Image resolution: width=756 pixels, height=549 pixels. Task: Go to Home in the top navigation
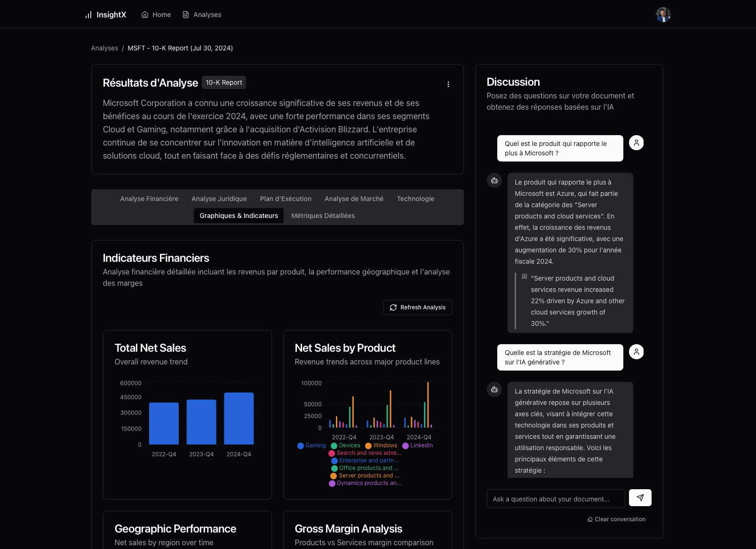(156, 15)
